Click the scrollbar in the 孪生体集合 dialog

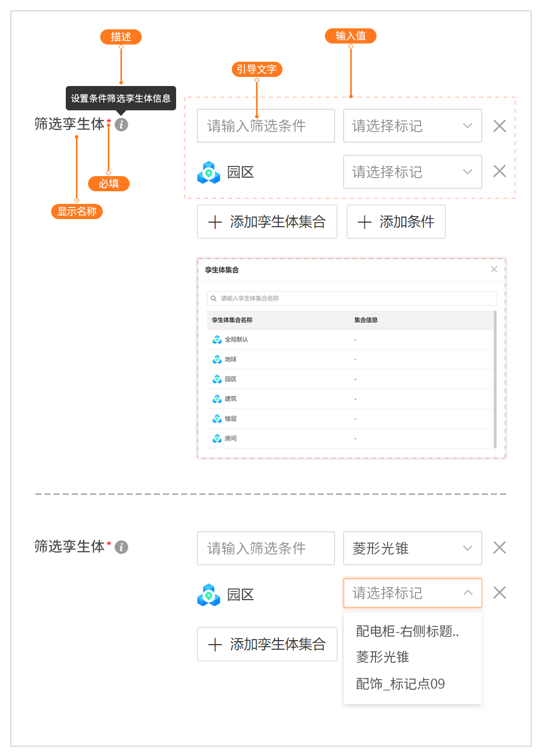click(494, 379)
